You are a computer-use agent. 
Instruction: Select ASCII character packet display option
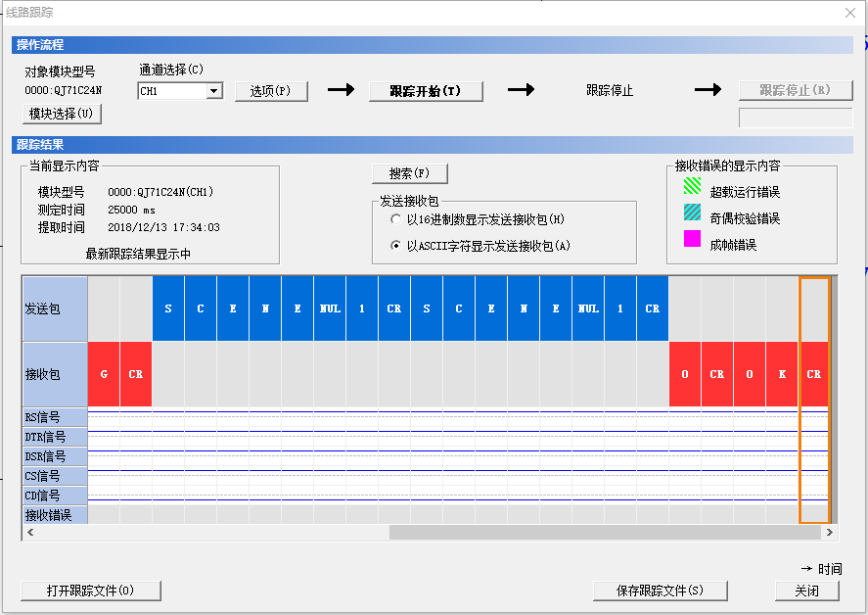[396, 246]
